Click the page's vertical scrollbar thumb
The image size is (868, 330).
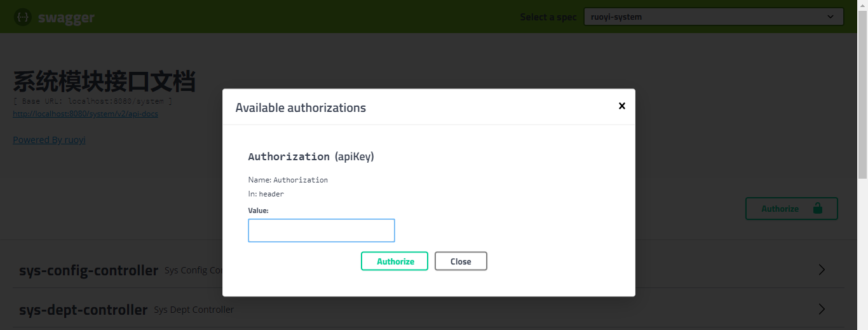point(862,95)
